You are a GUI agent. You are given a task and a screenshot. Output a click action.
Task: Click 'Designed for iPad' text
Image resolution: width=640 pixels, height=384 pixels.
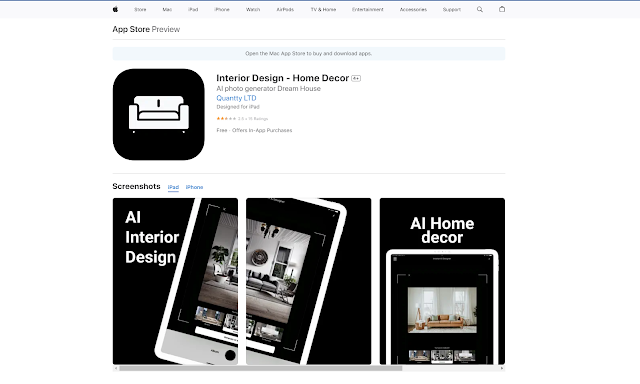[238, 107]
